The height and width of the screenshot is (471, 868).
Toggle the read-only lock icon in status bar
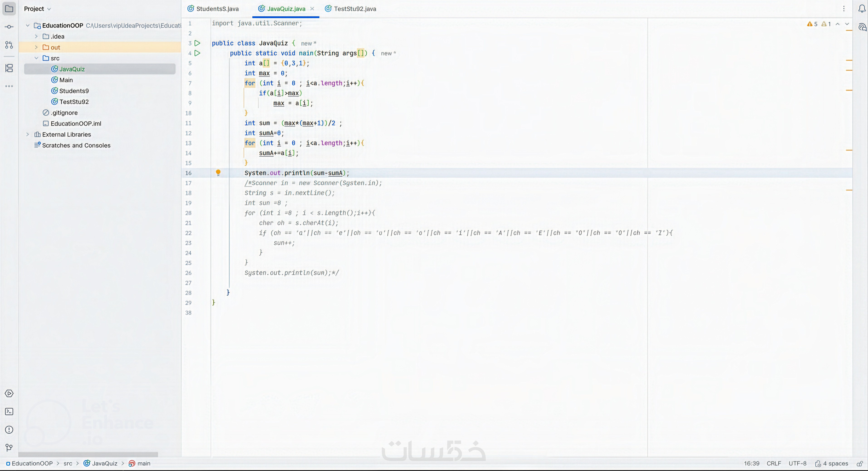860,464
